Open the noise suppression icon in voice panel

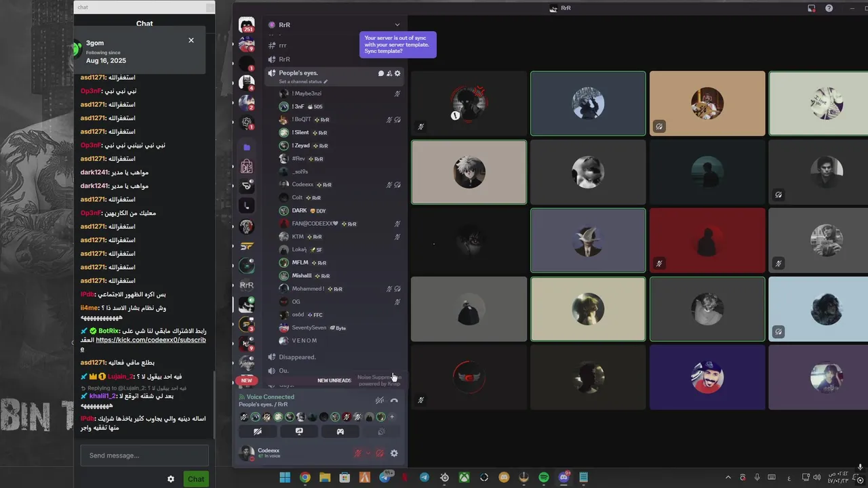(x=380, y=401)
